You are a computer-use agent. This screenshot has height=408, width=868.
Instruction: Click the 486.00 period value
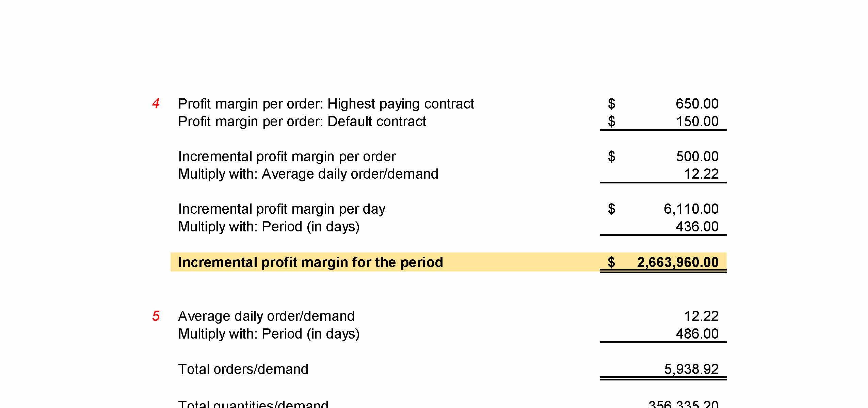pyautogui.click(x=697, y=334)
